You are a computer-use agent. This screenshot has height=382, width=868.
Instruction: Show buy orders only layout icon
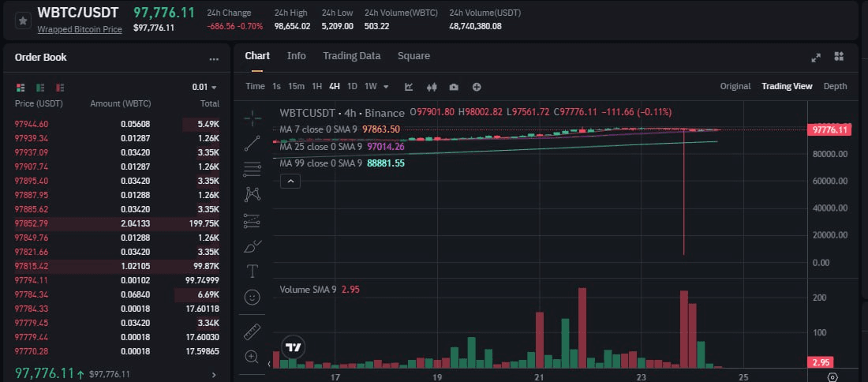(40, 88)
